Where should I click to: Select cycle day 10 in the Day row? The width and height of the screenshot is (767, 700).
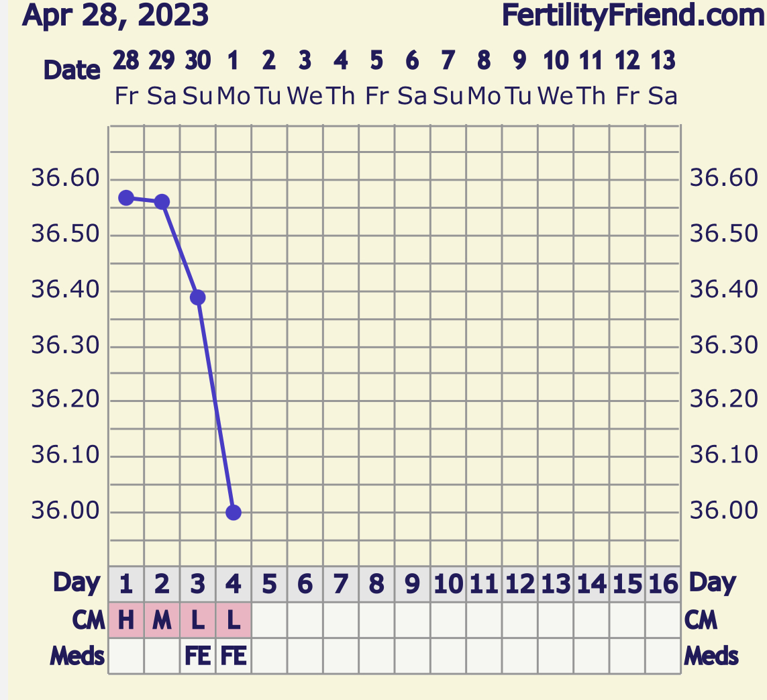pos(448,585)
